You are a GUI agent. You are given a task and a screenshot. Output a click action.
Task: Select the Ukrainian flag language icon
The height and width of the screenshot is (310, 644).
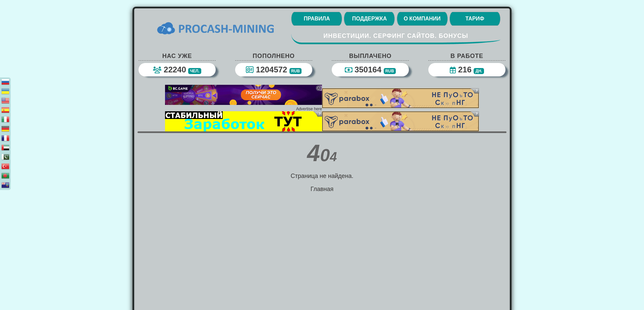[5, 91]
